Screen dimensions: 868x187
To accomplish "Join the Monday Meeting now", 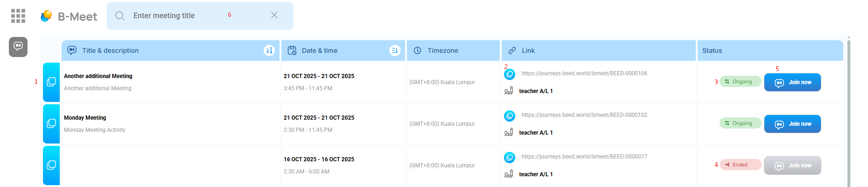I will (x=792, y=124).
